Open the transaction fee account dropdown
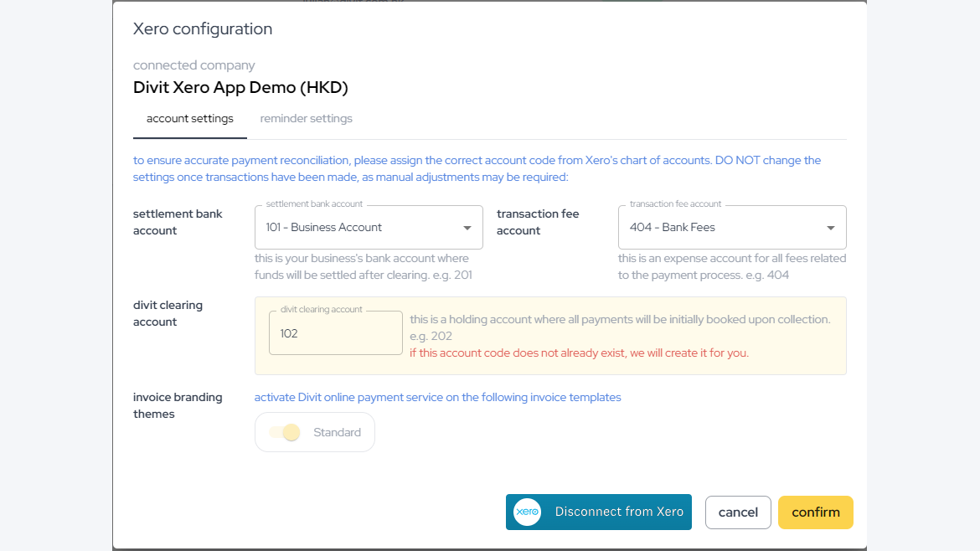 click(x=732, y=228)
